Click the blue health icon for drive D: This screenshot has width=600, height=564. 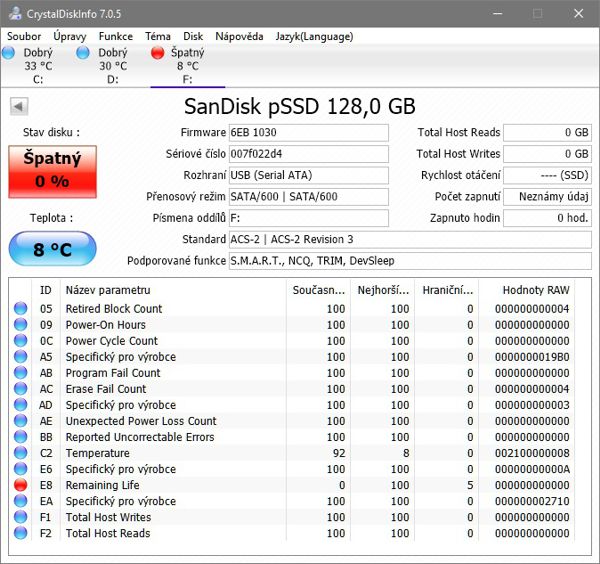(x=83, y=52)
